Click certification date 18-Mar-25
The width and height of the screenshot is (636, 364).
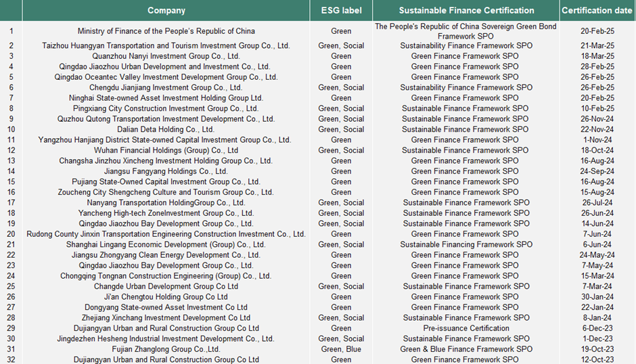point(597,56)
